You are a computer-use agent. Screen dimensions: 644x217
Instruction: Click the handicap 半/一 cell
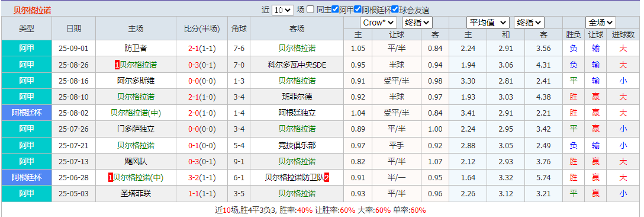397,177
